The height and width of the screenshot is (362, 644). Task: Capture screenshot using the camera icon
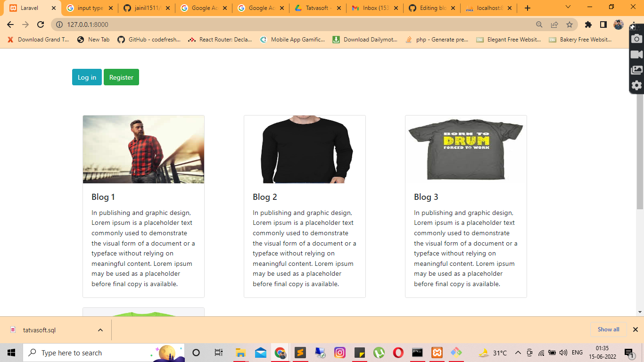click(636, 40)
